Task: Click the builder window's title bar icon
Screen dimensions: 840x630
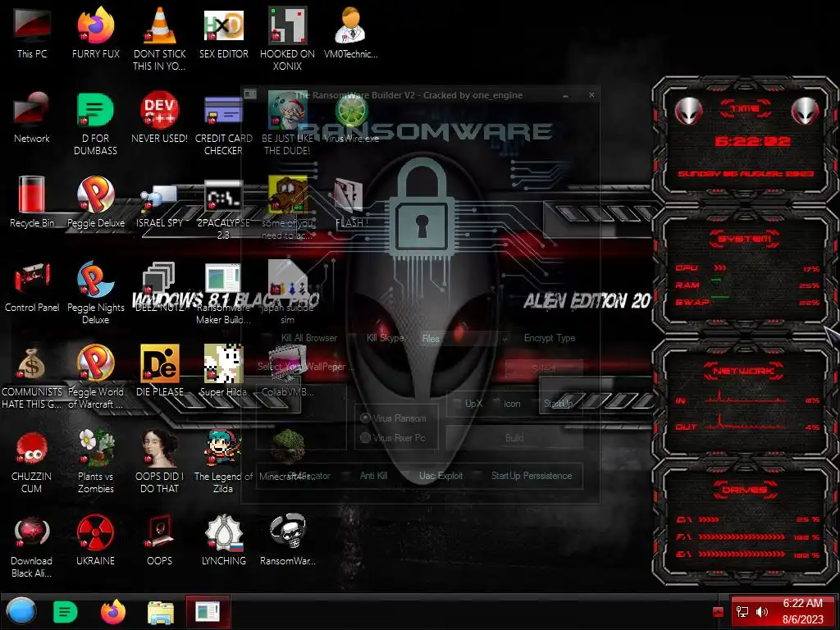Action: click(x=250, y=95)
